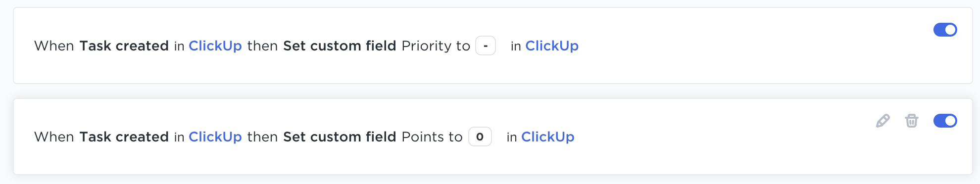Edit the Points automation with pencil icon

point(882,121)
